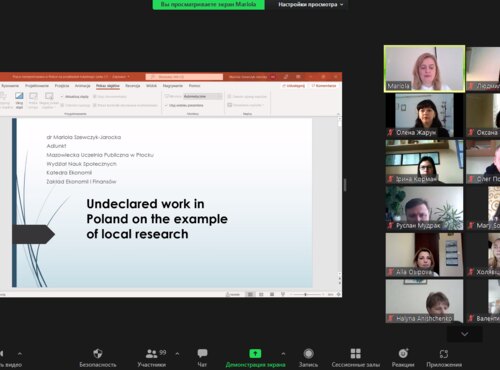
Task: Expand the Настройки просмотра view options dropdown
Action: pyautogui.click(x=310, y=5)
